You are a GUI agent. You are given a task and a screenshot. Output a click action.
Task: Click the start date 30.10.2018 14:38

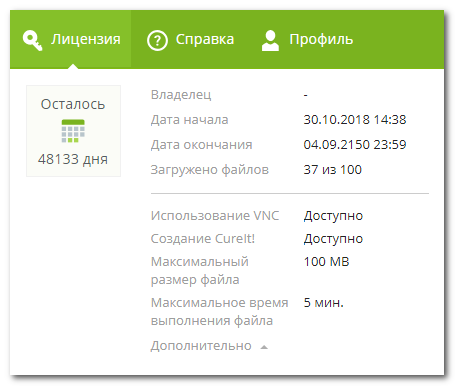pyautogui.click(x=355, y=119)
